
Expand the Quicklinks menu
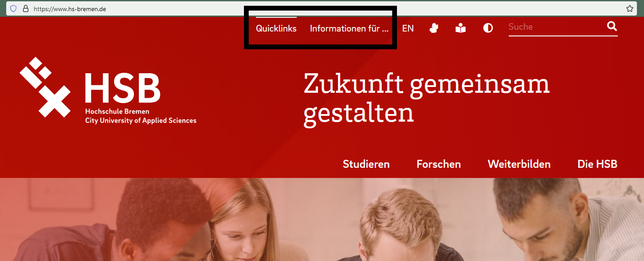276,28
